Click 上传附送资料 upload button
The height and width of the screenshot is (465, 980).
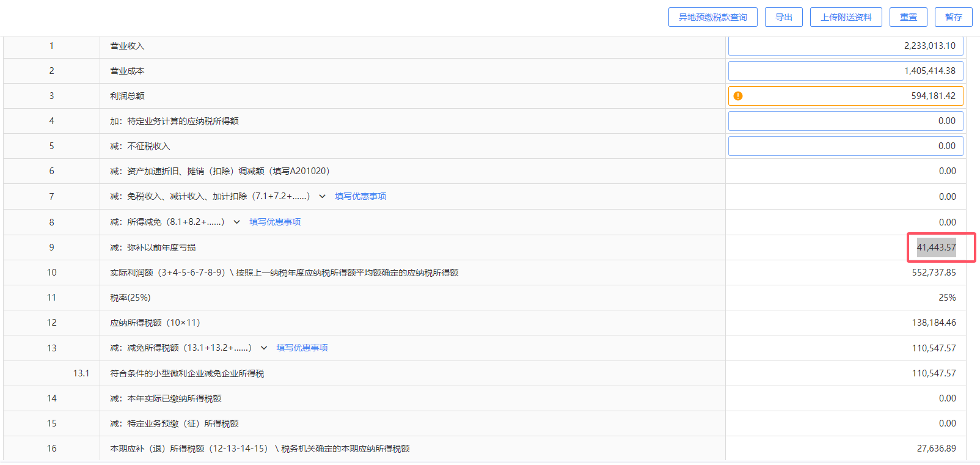coord(846,17)
